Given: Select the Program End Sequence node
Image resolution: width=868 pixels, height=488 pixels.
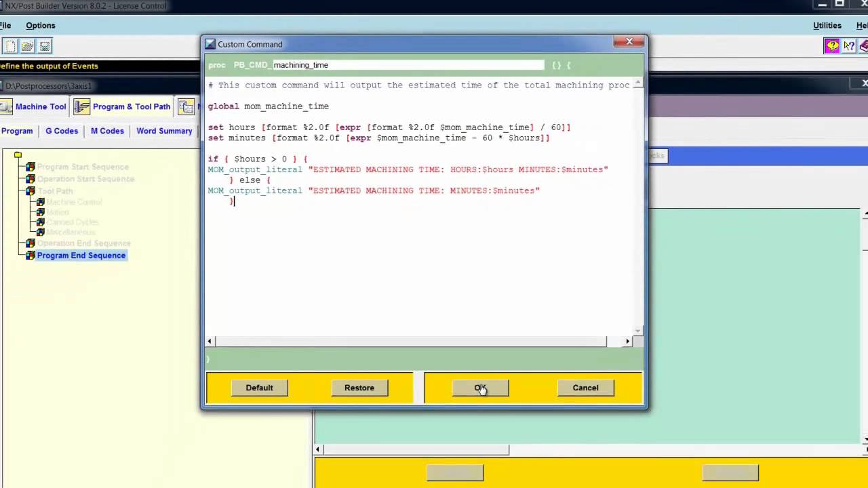Looking at the screenshot, I should (x=81, y=256).
